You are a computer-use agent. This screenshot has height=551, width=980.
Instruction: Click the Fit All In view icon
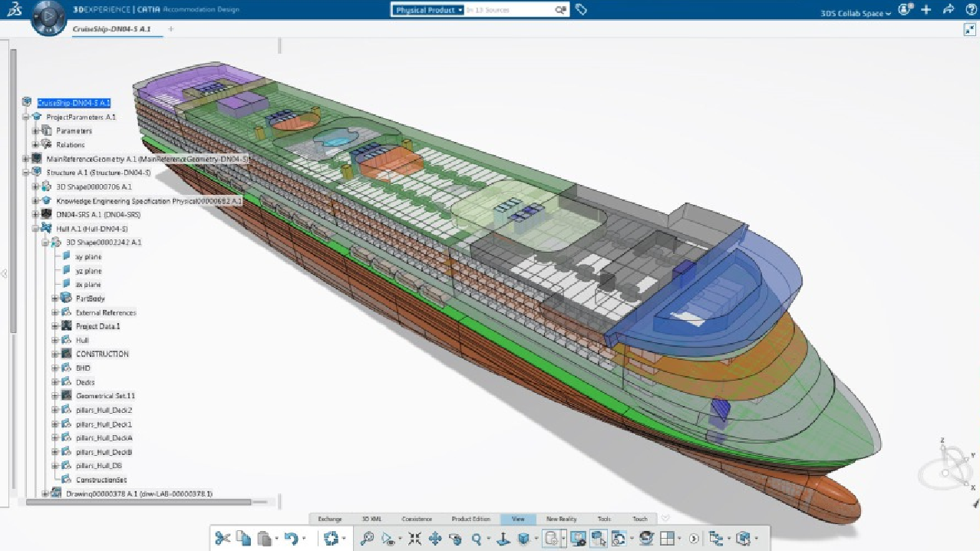pyautogui.click(x=414, y=539)
